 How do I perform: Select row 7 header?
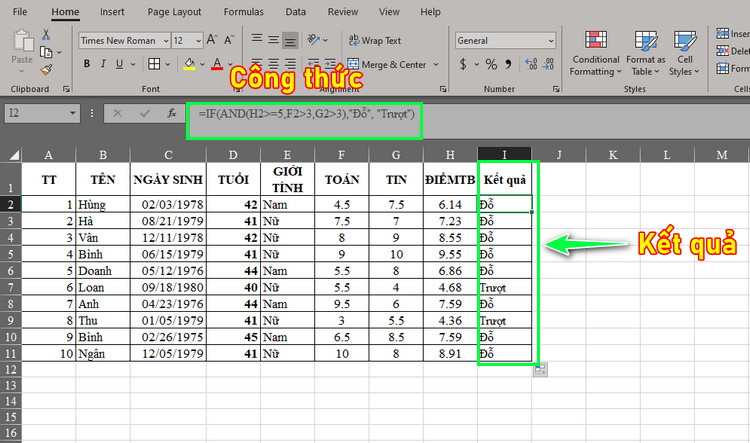pyautogui.click(x=11, y=288)
